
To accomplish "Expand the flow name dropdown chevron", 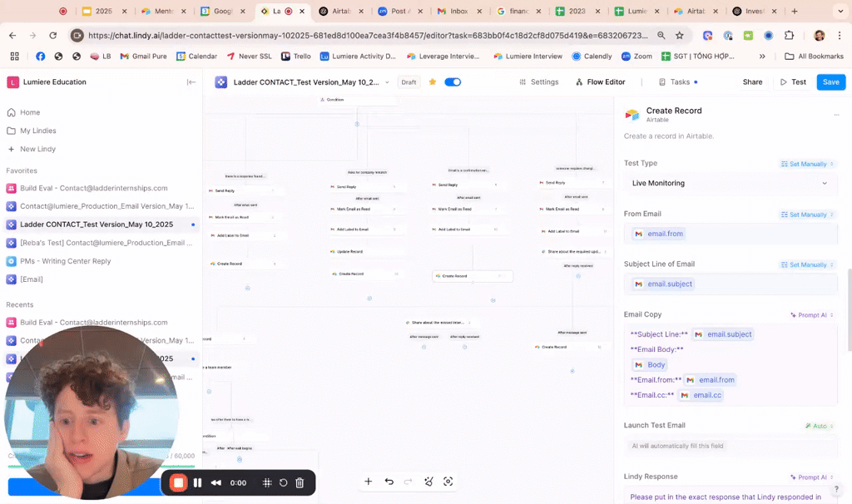I will pos(387,82).
